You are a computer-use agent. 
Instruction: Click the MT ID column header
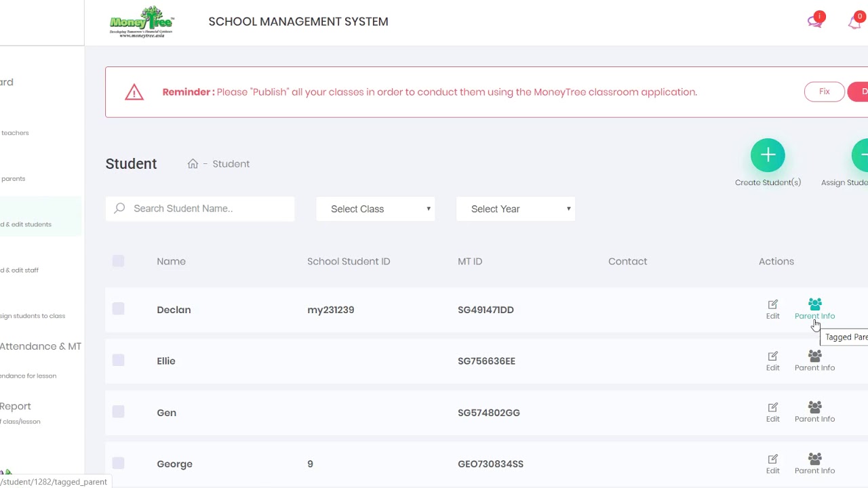click(x=470, y=261)
